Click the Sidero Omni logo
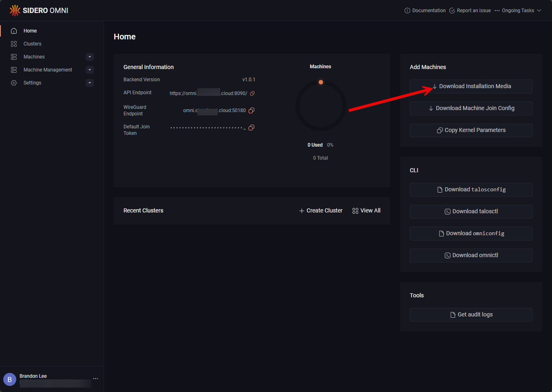The image size is (552, 392). coord(39,11)
